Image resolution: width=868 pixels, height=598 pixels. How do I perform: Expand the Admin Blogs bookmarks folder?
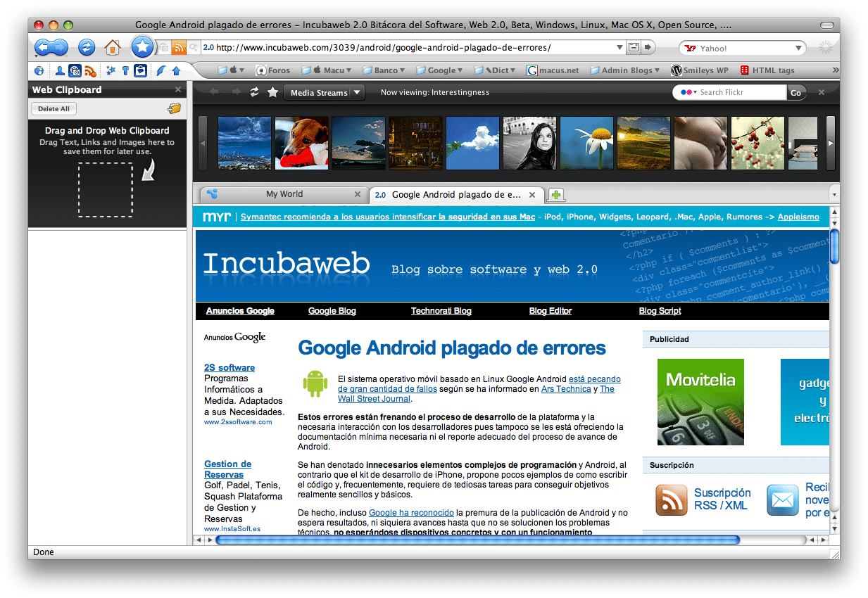625,70
